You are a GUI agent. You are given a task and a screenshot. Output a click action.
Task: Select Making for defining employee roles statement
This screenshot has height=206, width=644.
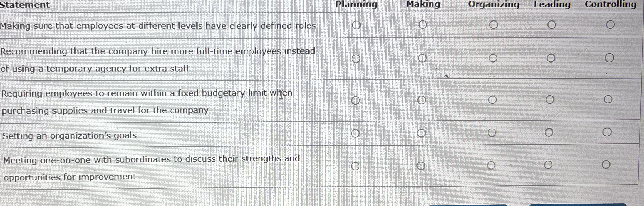422,24
